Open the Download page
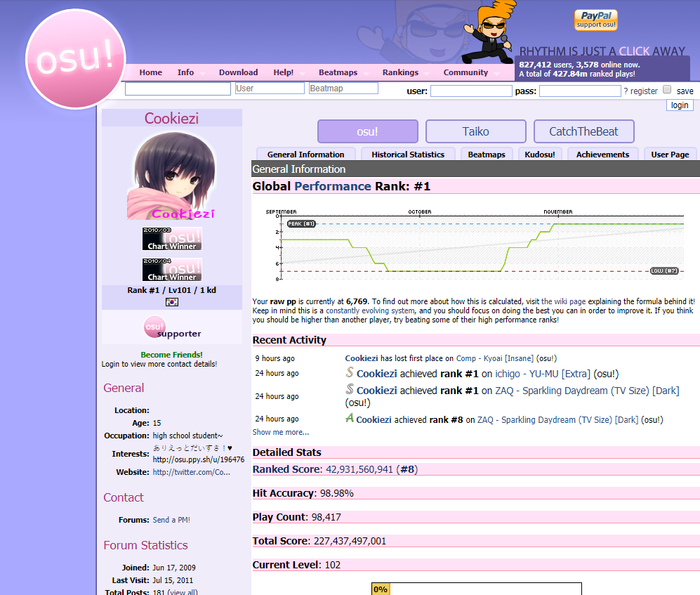 pos(239,72)
